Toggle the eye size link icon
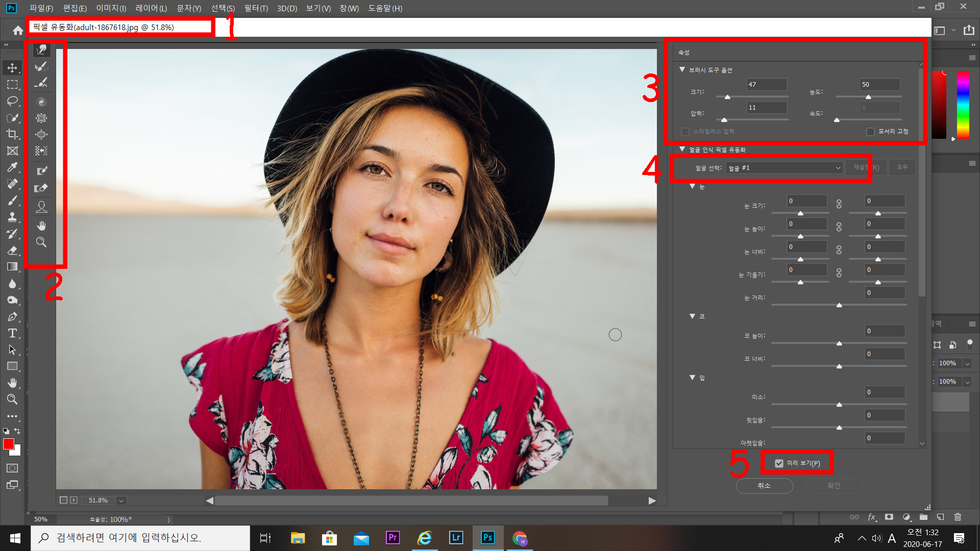This screenshot has height=551, width=980. 839,204
